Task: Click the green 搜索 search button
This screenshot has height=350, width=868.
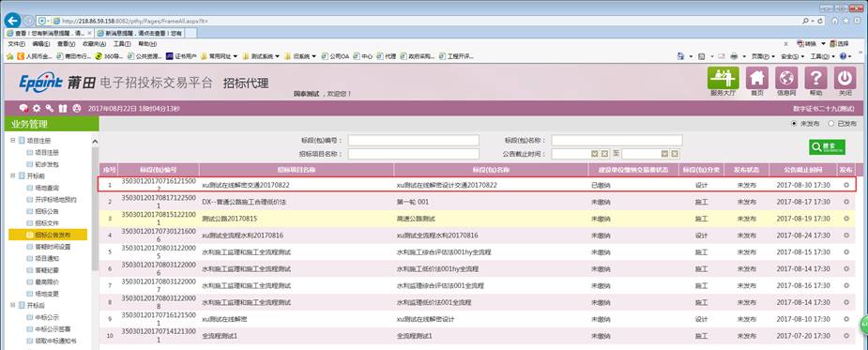Action: 827,146
